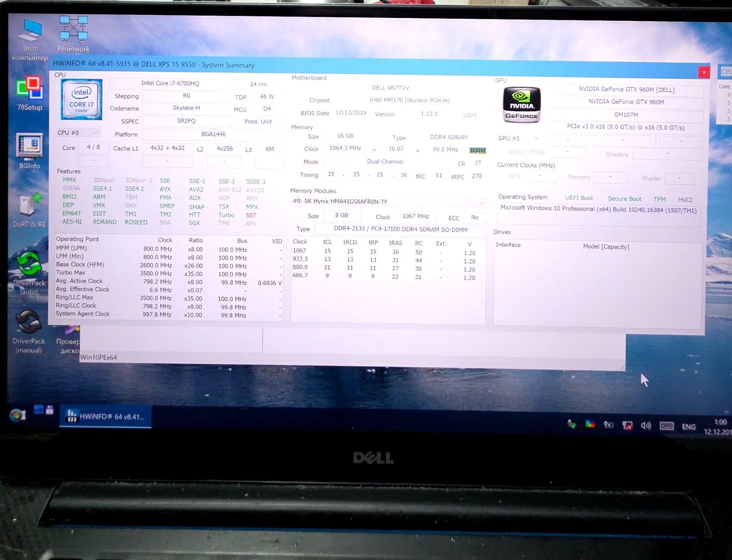Click the power plug battery tray icon
The width and height of the screenshot is (732, 560).
609,425
